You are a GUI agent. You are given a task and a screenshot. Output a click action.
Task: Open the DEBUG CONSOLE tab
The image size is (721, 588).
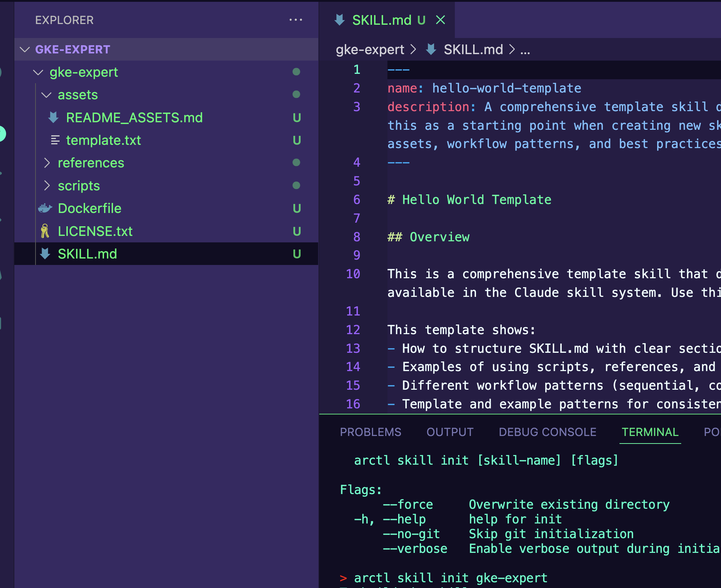(x=547, y=432)
